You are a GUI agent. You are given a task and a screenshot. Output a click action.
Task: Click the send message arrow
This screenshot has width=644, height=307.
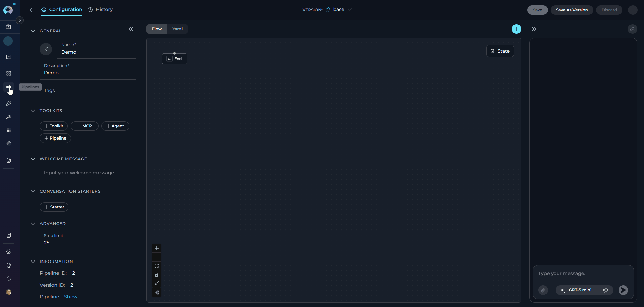[x=623, y=290]
